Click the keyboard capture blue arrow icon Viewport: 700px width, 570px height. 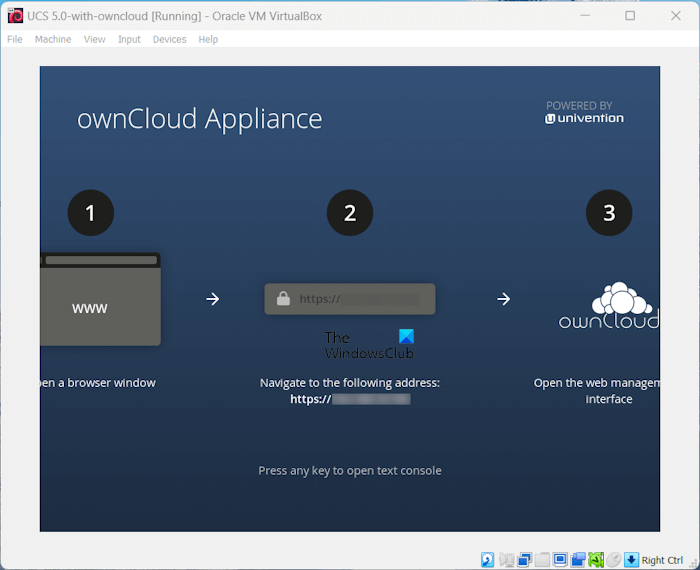point(632,560)
